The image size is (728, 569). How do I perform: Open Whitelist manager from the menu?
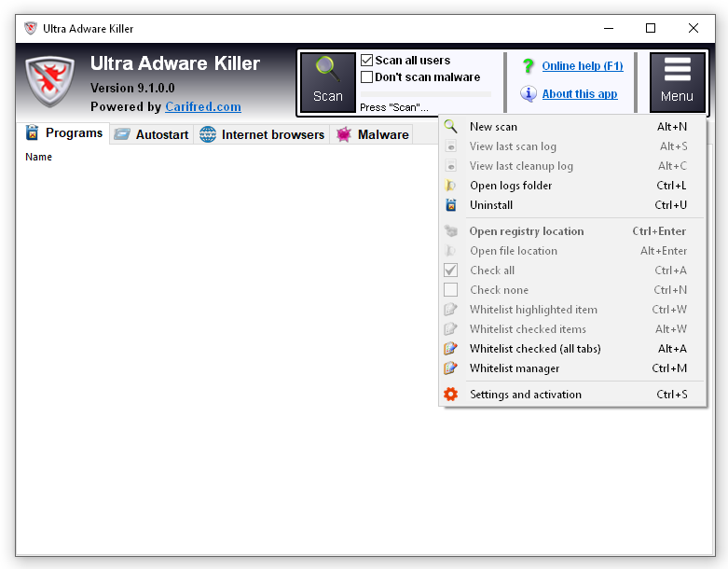point(572,368)
